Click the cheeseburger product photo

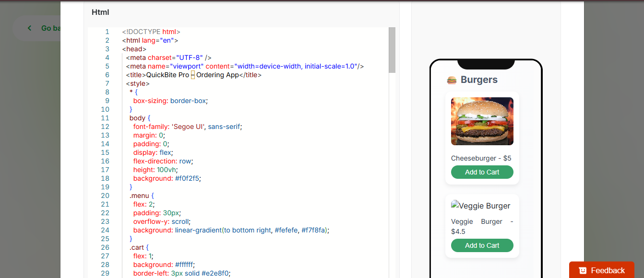(482, 121)
